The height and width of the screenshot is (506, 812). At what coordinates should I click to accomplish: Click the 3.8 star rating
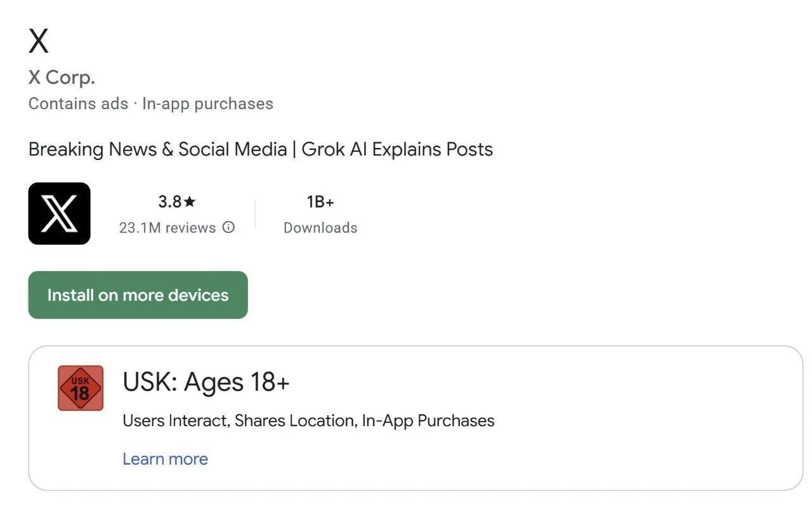click(x=177, y=202)
